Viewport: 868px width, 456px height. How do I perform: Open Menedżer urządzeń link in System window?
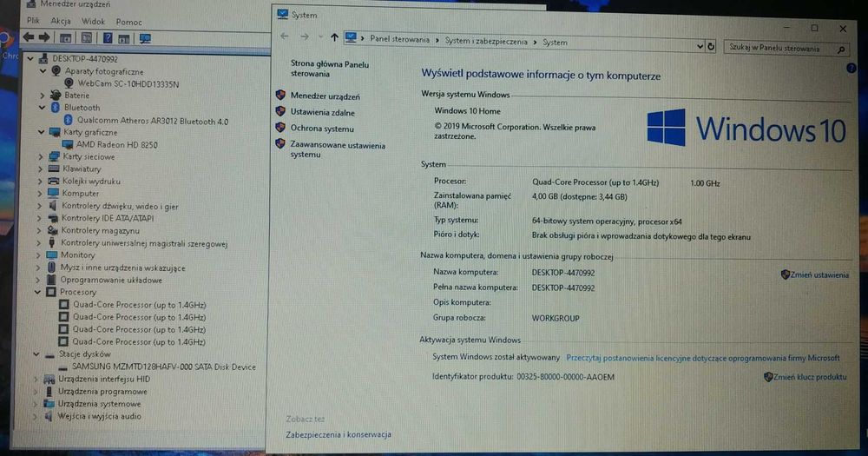tap(325, 96)
